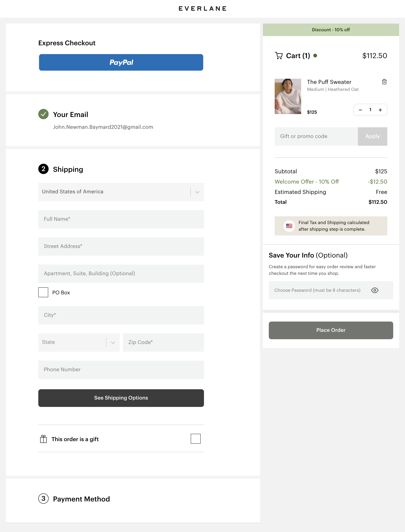Expand the State dropdown
405x532 pixels.
pyautogui.click(x=79, y=342)
